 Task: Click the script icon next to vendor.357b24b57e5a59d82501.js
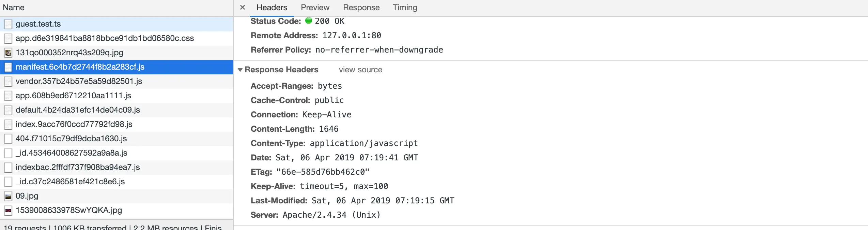(8, 82)
